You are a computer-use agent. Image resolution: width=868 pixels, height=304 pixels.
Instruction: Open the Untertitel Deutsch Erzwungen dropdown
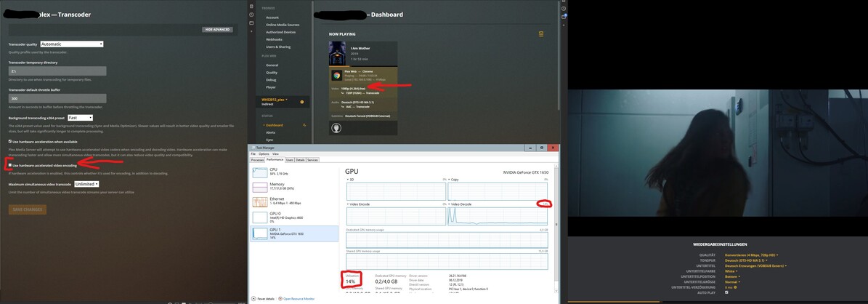pos(755,265)
